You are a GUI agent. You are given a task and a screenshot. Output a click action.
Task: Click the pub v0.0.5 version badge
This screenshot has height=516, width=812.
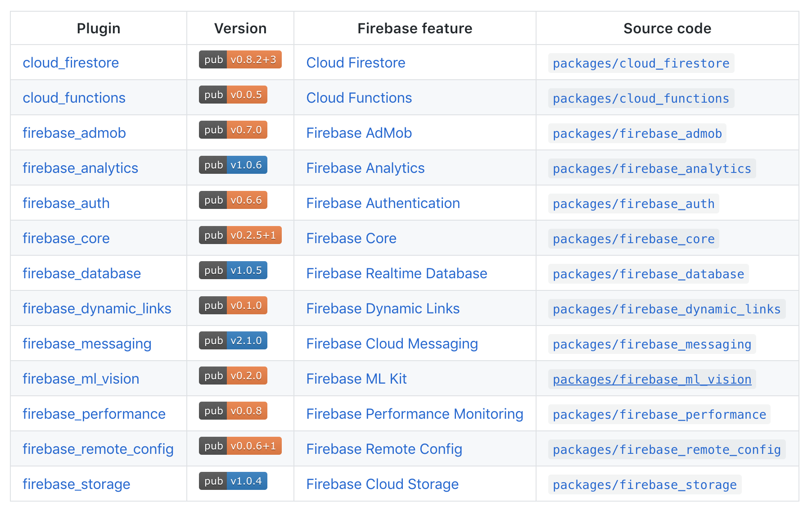(x=233, y=95)
